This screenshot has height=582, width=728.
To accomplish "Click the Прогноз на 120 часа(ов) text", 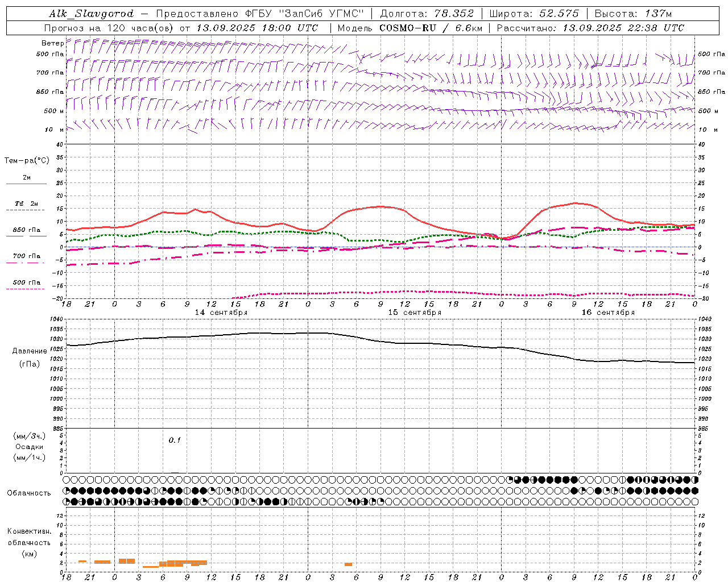I will (109, 28).
